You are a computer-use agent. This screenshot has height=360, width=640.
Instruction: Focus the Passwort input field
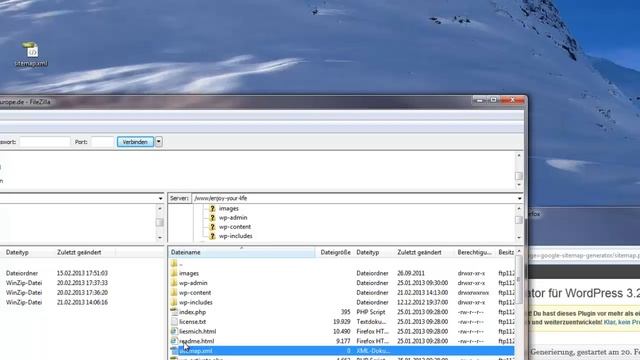45,142
